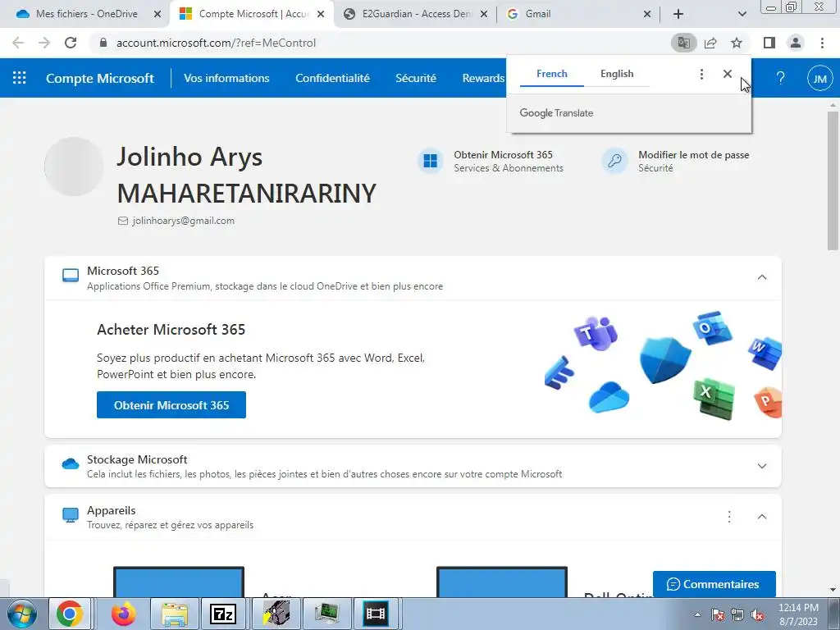This screenshot has height=630, width=840.
Task: Open the Microsoft app launcher grid
Action: coord(20,78)
